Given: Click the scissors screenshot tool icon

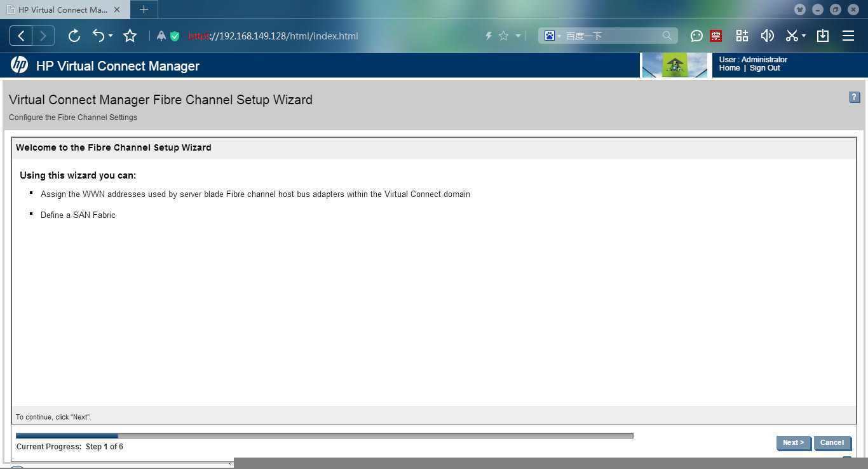Looking at the screenshot, I should pyautogui.click(x=792, y=36).
